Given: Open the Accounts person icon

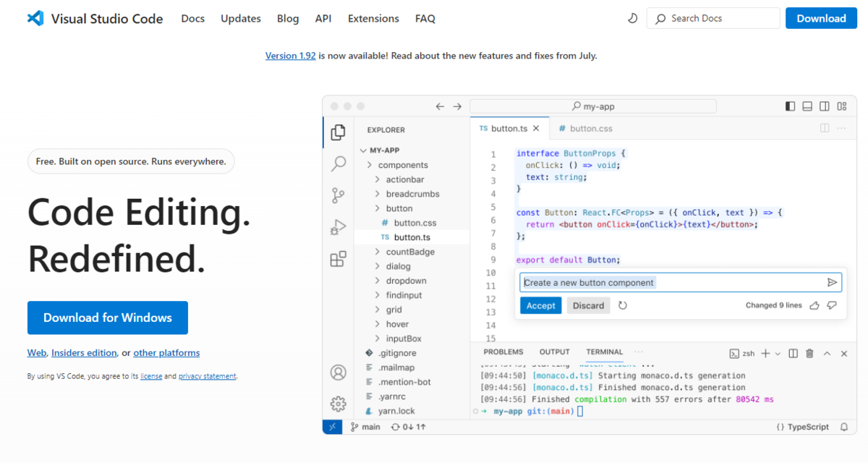Looking at the screenshot, I should (338, 373).
